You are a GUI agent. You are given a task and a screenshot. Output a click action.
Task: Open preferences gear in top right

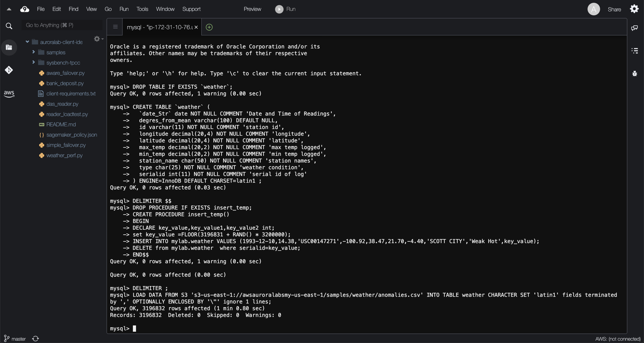coord(634,9)
